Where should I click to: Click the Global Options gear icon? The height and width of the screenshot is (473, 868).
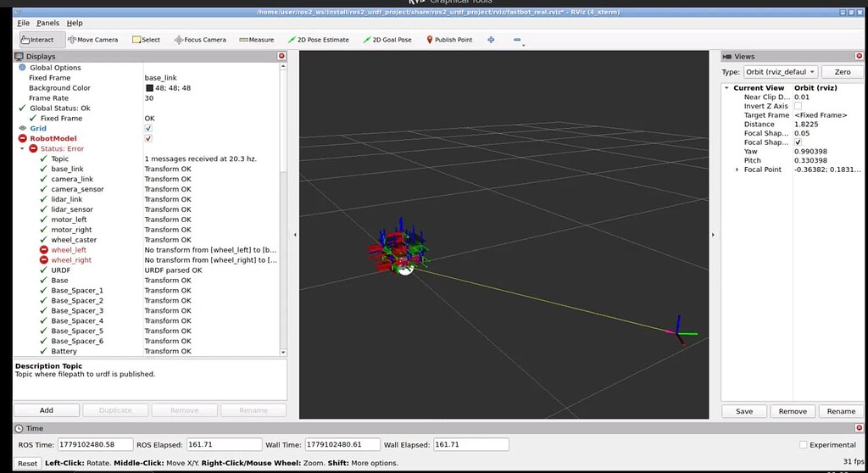(x=22, y=68)
